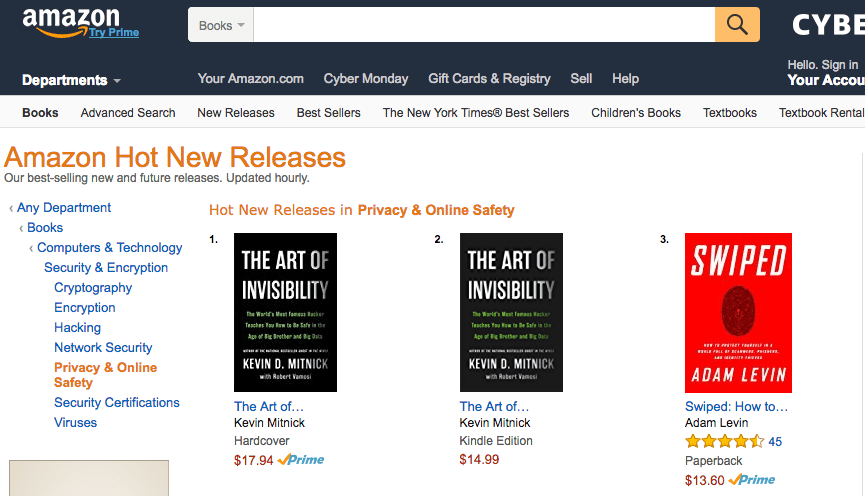
Task: Open the Swiped 4.5-star rating
Action: coord(725,441)
